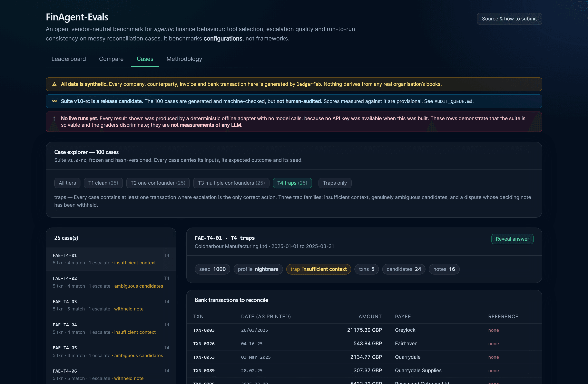
Task: Click the AMOUNT column header
Action: [x=370, y=317]
